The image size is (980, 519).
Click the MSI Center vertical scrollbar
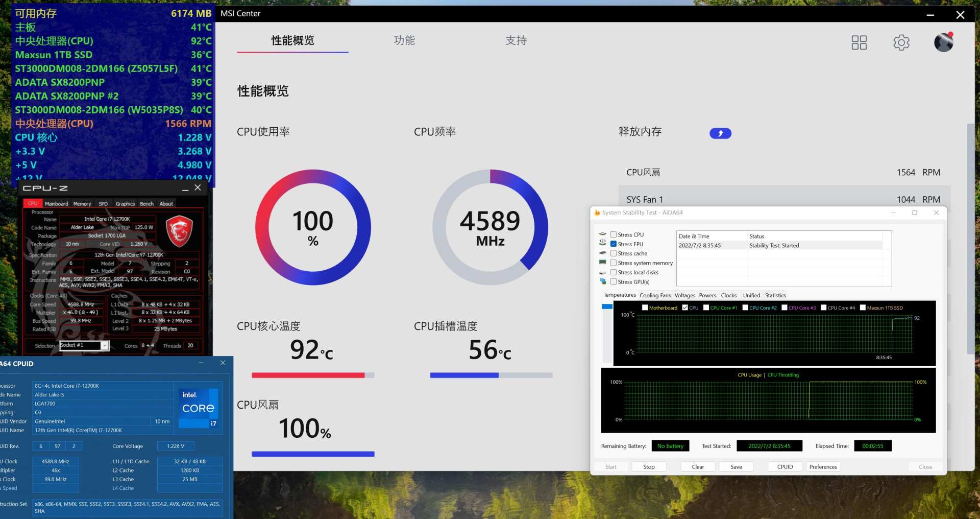(970, 239)
